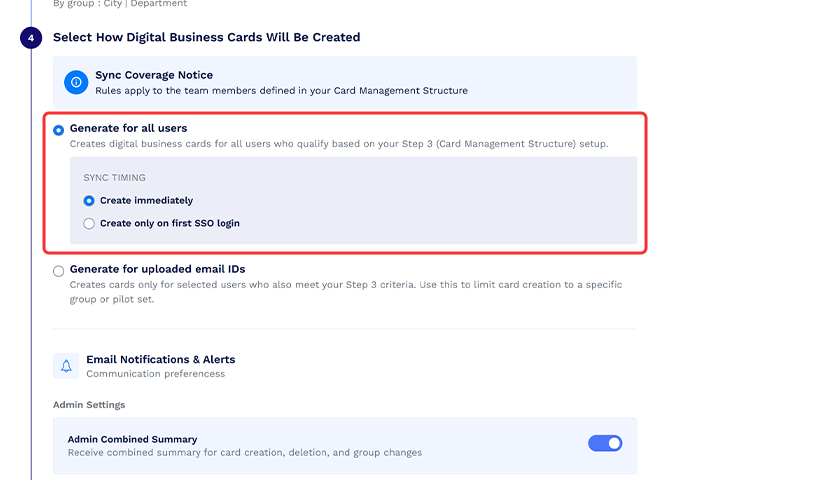Click the Email Notifications & Alerts heading
Screen dimensions: 820x480
point(161,359)
